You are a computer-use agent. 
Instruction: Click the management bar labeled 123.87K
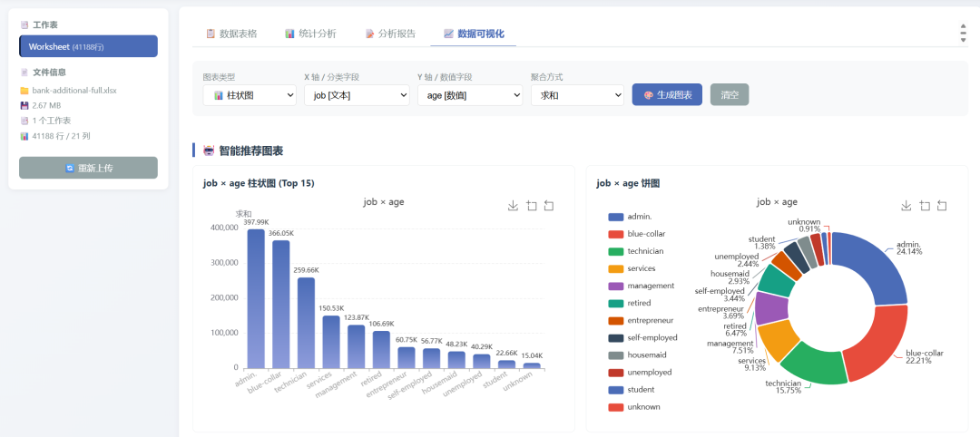tap(357, 346)
